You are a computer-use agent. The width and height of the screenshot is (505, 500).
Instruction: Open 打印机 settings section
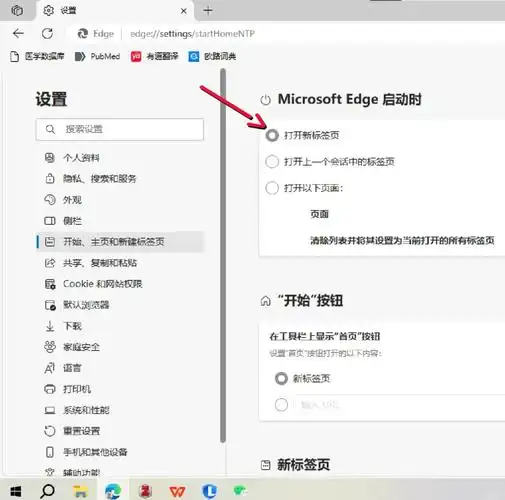click(x=120, y=389)
